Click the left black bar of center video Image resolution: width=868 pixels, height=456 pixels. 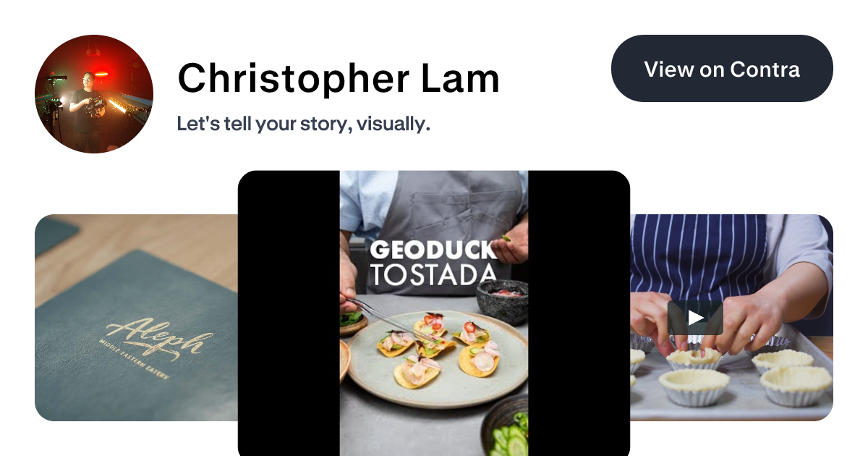click(289, 313)
